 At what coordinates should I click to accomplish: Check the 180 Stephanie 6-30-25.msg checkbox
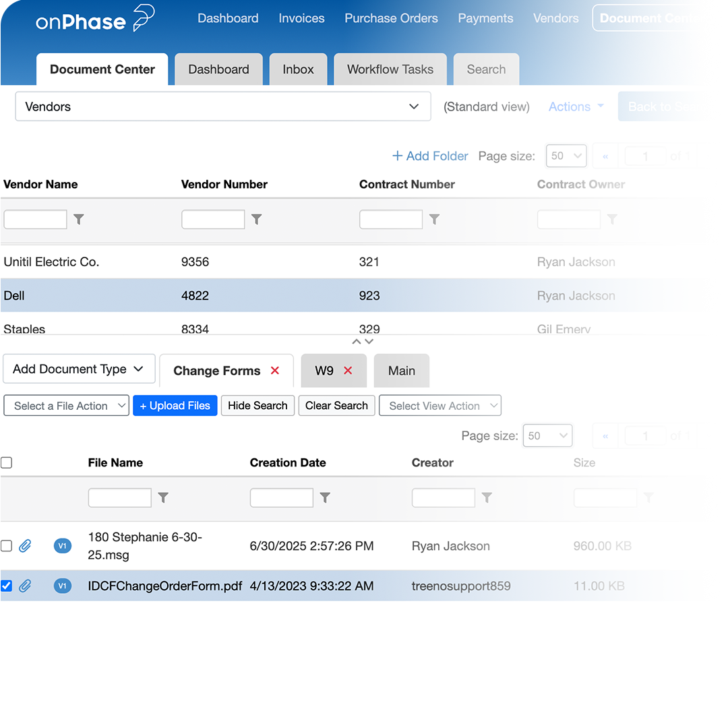7,545
